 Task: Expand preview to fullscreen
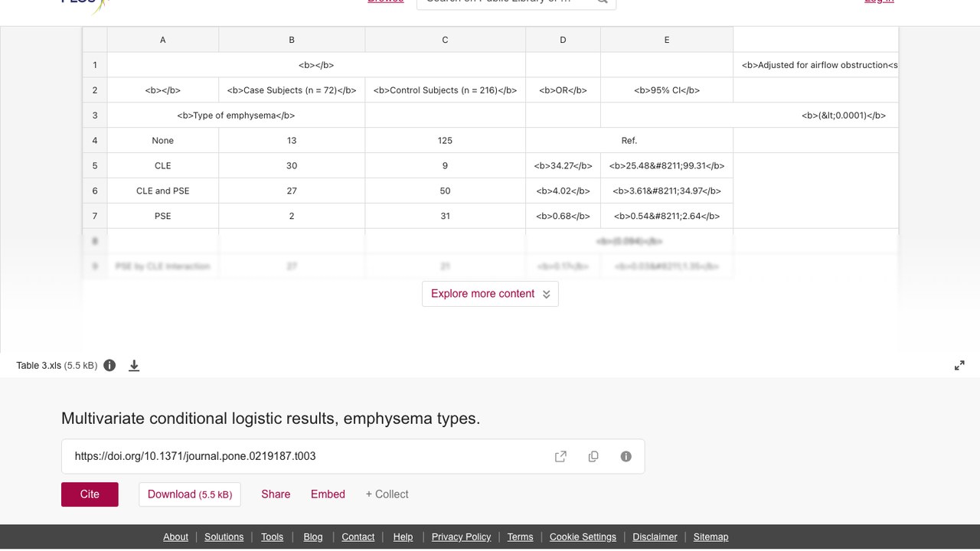click(959, 366)
